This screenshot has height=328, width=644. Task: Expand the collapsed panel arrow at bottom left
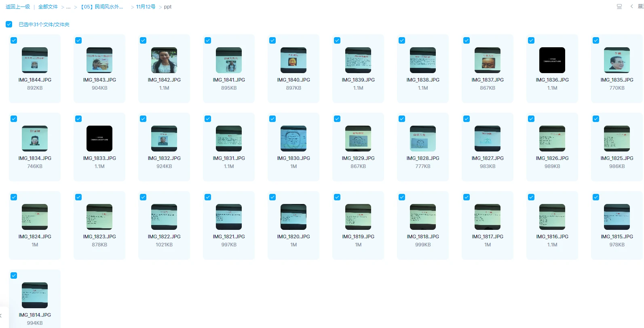(1, 315)
